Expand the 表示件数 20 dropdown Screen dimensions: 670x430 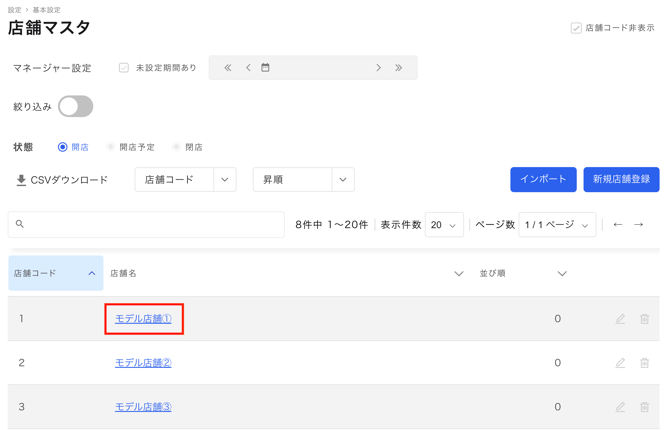pos(443,225)
